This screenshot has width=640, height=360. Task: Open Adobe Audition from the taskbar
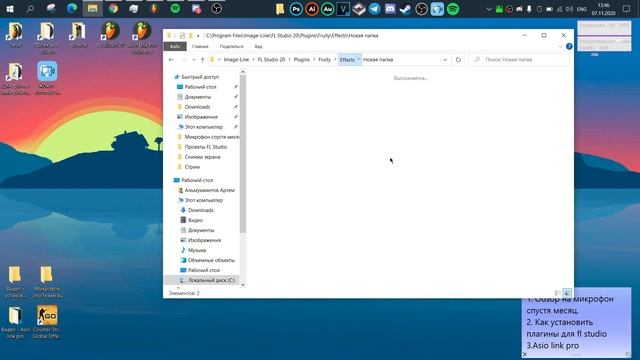(x=327, y=9)
